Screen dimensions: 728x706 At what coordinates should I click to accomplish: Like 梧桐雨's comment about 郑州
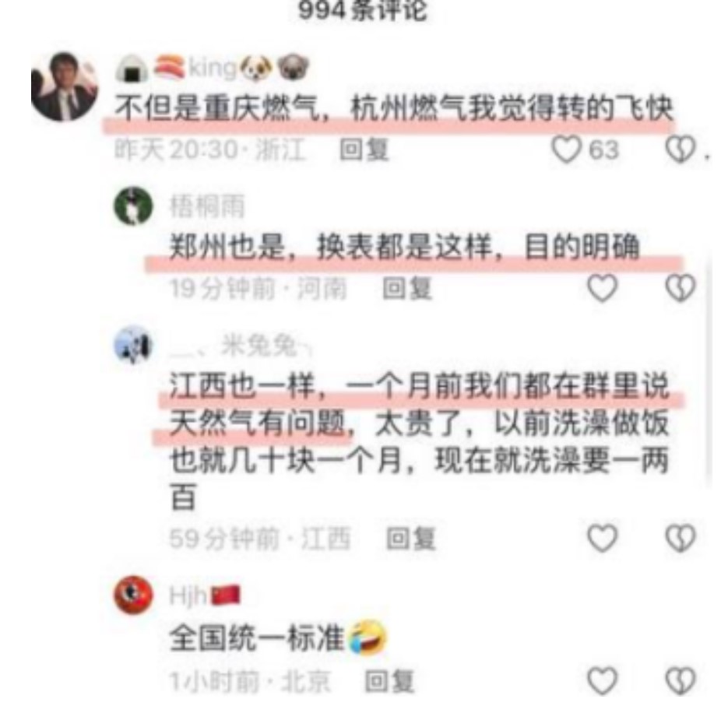pyautogui.click(x=602, y=288)
